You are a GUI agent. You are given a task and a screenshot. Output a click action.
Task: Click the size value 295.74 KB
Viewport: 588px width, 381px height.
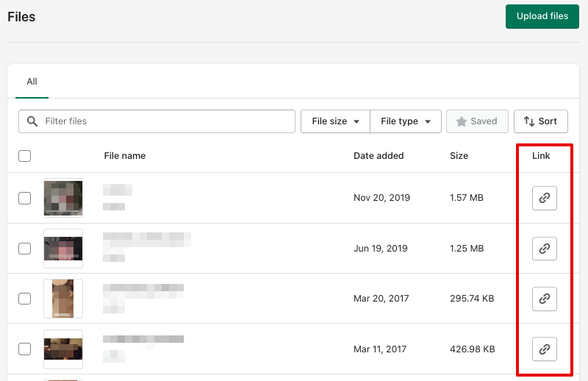[x=472, y=299]
